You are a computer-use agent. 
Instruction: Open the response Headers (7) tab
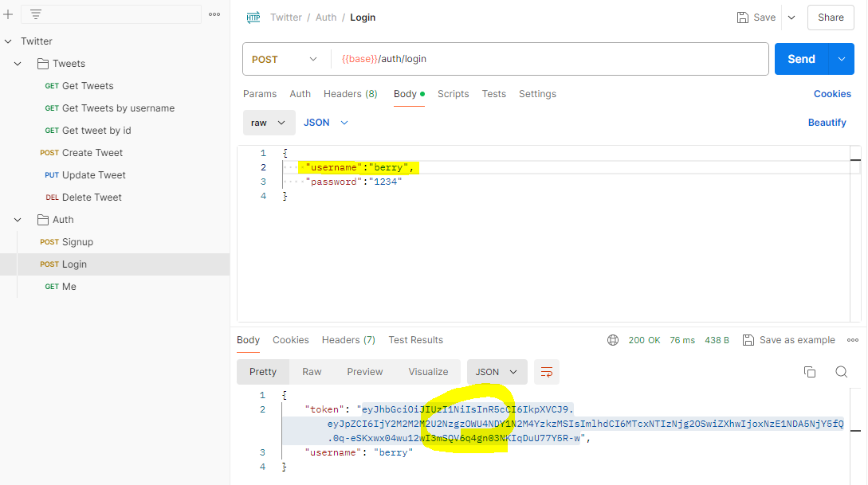pyautogui.click(x=348, y=340)
